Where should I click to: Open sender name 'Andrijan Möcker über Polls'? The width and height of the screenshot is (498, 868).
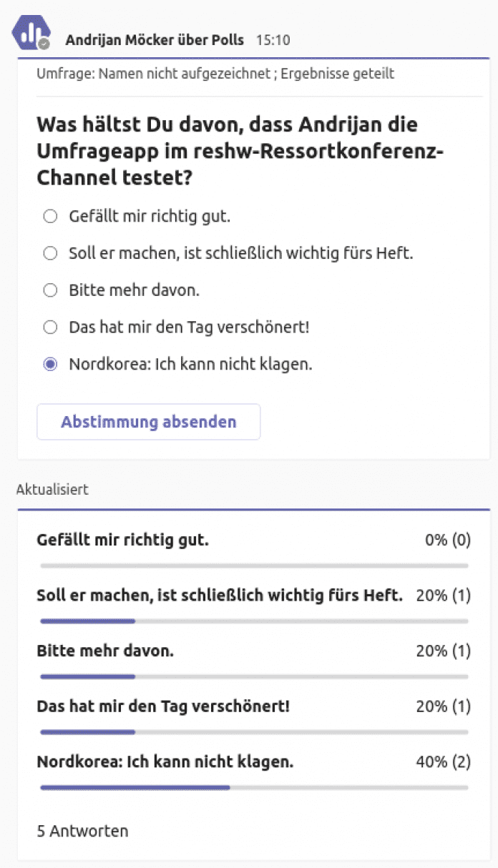pyautogui.click(x=155, y=40)
